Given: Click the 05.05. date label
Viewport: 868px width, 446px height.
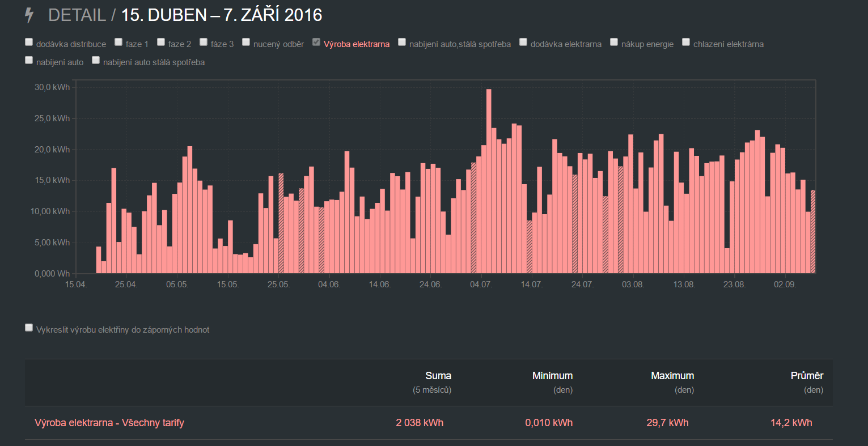Looking at the screenshot, I should 177,284.
